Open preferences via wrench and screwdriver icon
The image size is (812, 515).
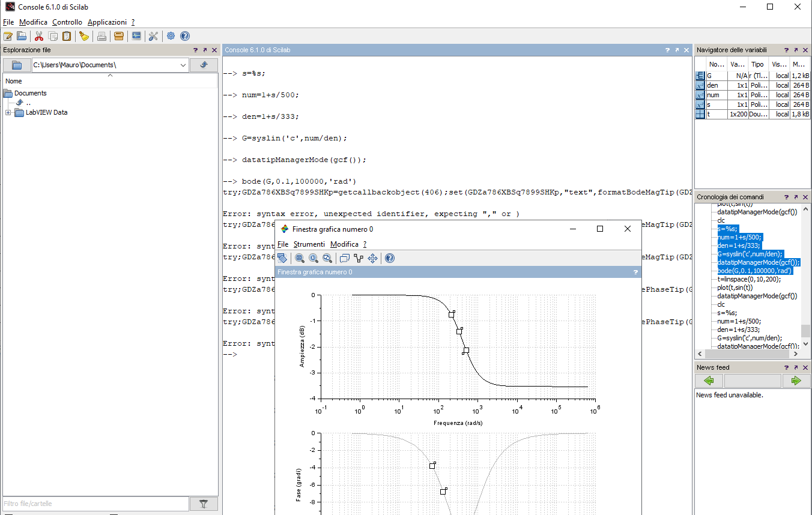(x=153, y=36)
